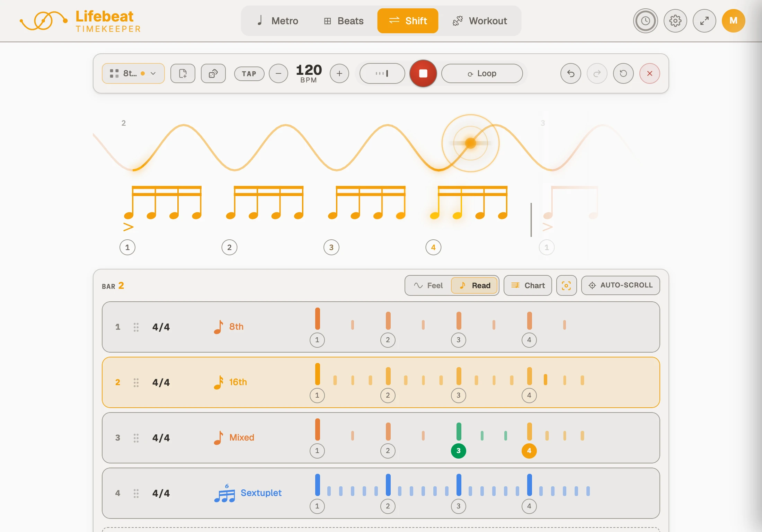
Task: Open the Chart view
Action: point(528,285)
